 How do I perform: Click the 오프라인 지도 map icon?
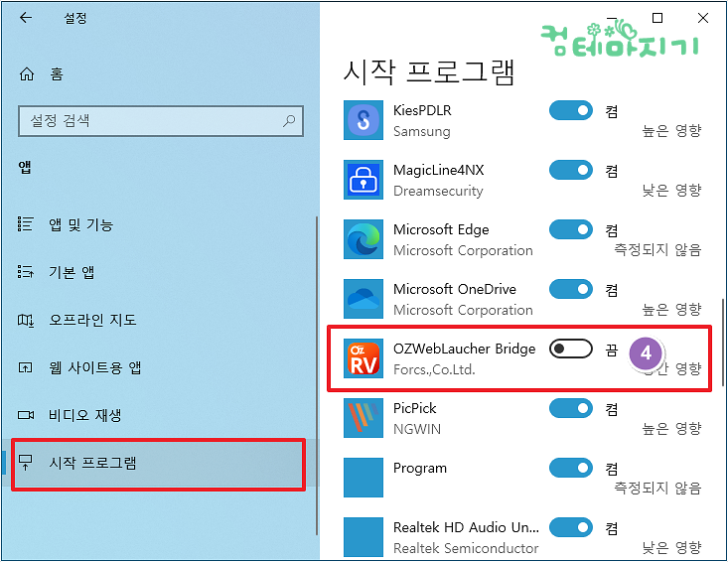(x=25, y=320)
